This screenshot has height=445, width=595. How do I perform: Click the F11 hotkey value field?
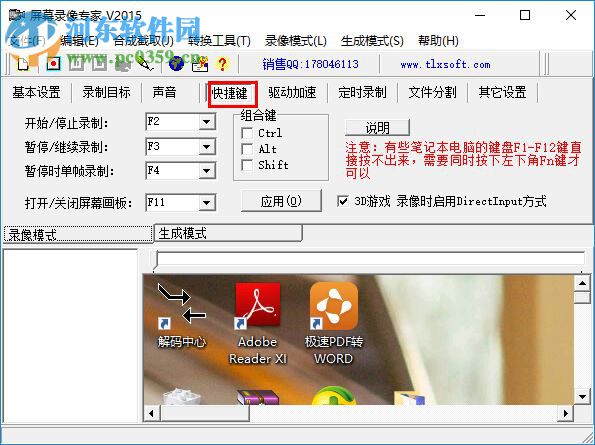pyautogui.click(x=173, y=203)
